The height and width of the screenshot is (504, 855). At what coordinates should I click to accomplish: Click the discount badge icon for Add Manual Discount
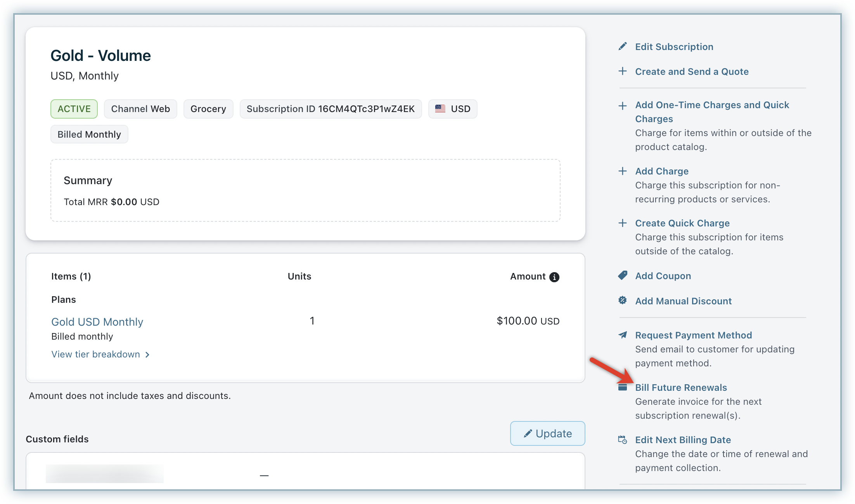pos(622,300)
